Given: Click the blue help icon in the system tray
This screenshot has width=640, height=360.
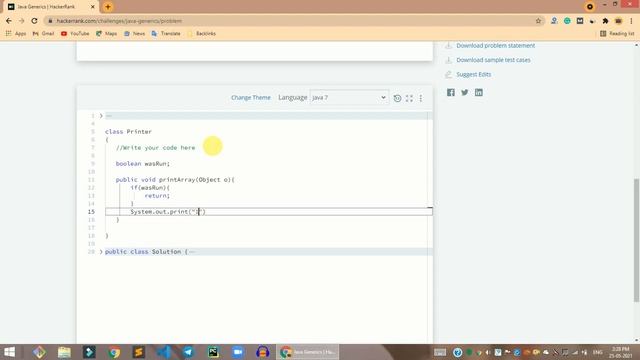Looking at the screenshot, I should (x=458, y=352).
